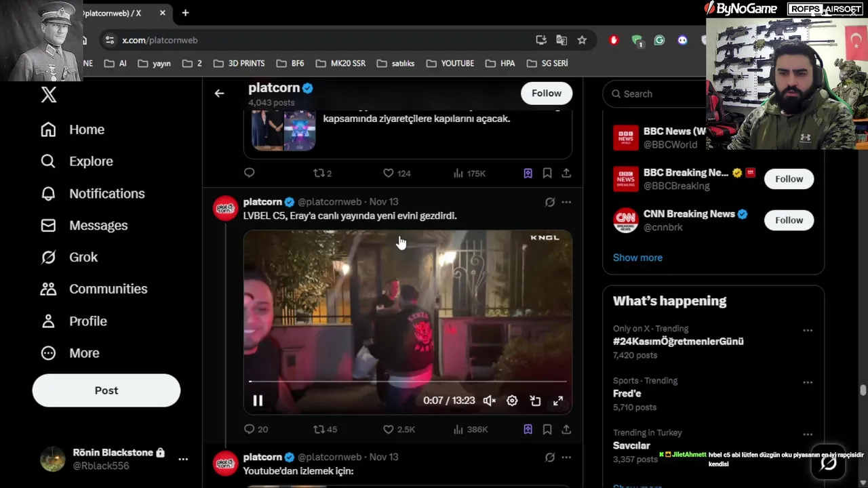This screenshot has width=868, height=488.
Task: Click the Grammarly extension icon
Action: point(659,40)
